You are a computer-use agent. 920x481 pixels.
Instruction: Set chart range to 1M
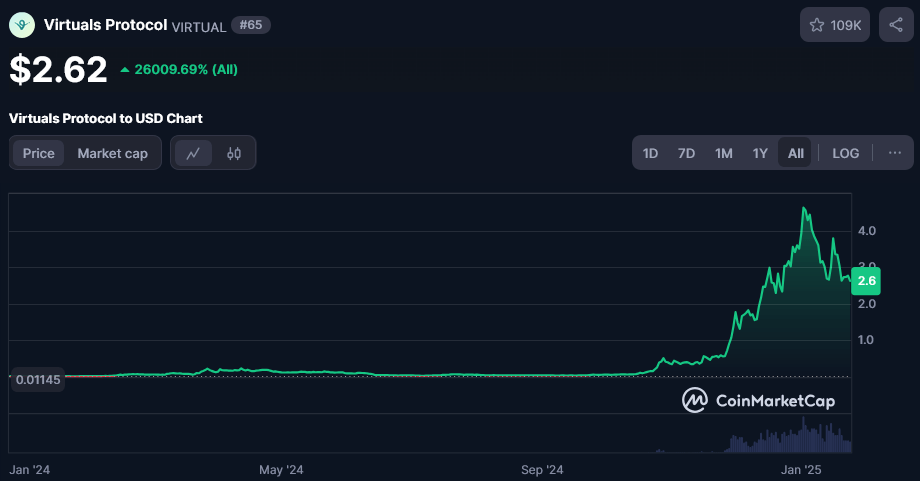(x=723, y=153)
